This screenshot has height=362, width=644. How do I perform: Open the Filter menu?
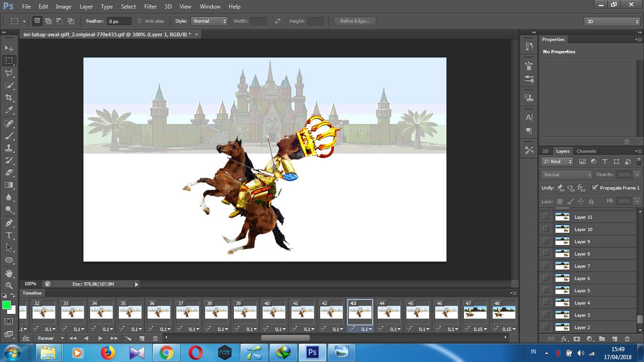click(150, 7)
